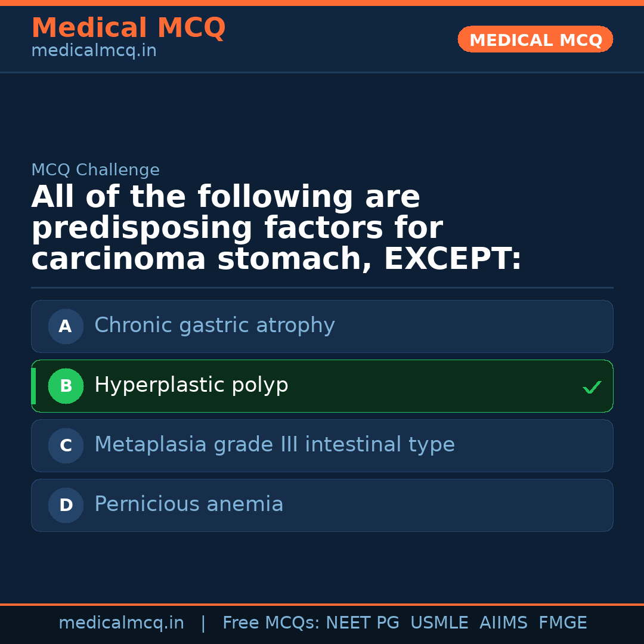Select the Chronic gastric atrophy option

click(x=215, y=326)
